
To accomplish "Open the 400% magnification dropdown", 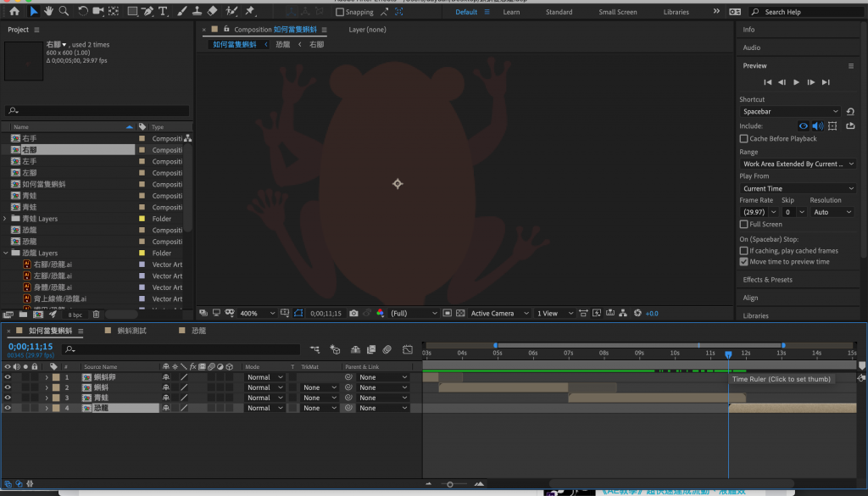I will click(x=257, y=314).
